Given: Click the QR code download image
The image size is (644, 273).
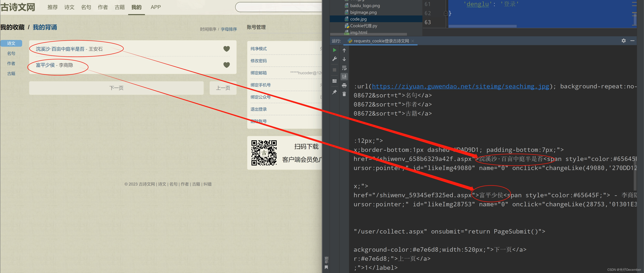Looking at the screenshot, I should 264,153.
